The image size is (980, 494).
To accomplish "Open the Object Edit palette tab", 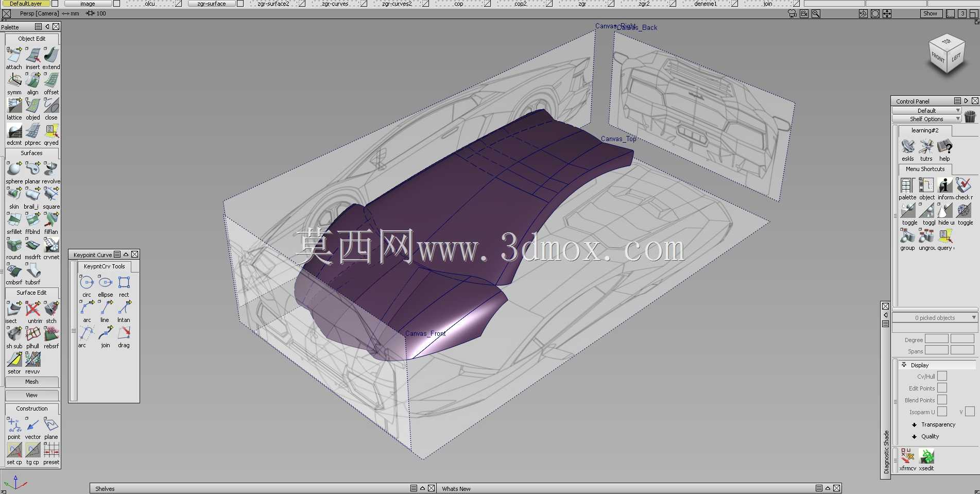I will 32,39.
